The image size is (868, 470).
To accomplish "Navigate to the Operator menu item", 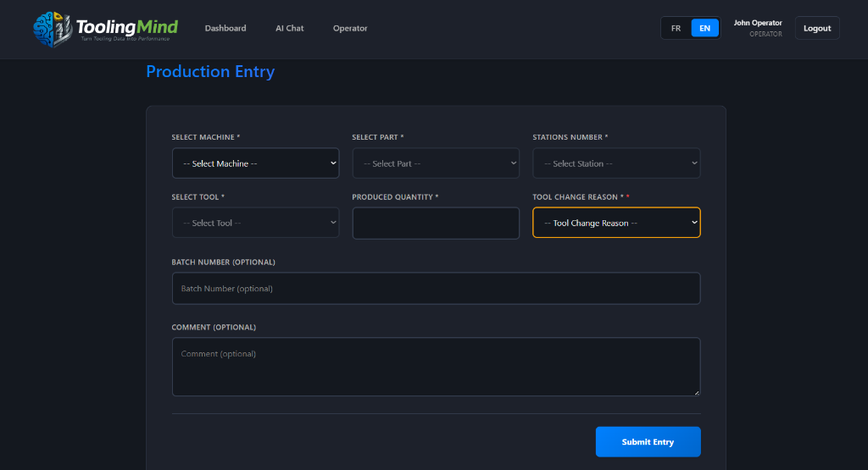I will point(350,28).
